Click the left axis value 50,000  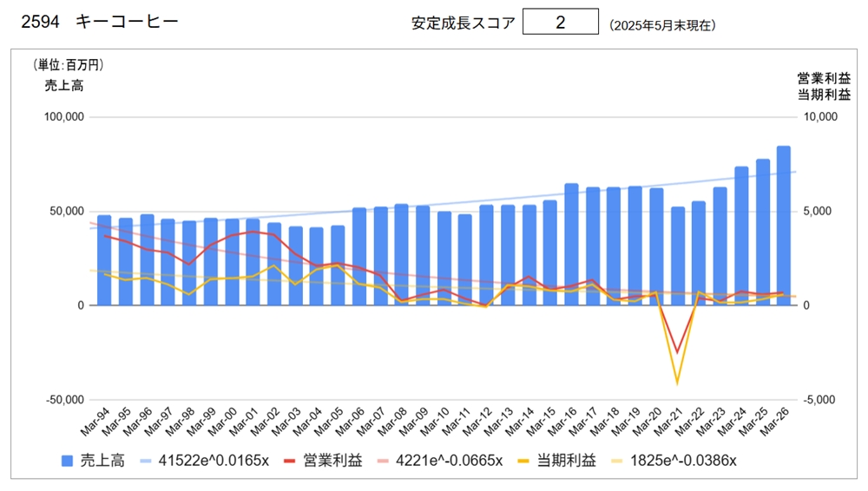[67, 212]
